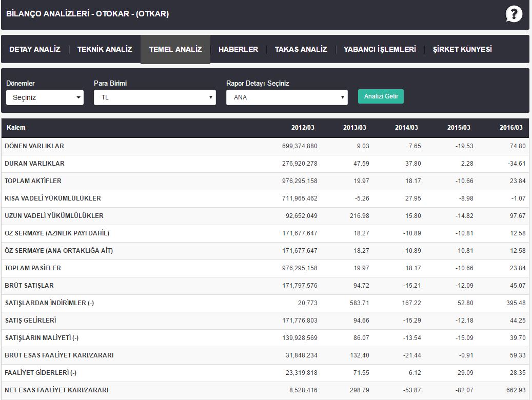
Task: Open the TAKAS ANALİZ tab
Action: (301, 49)
